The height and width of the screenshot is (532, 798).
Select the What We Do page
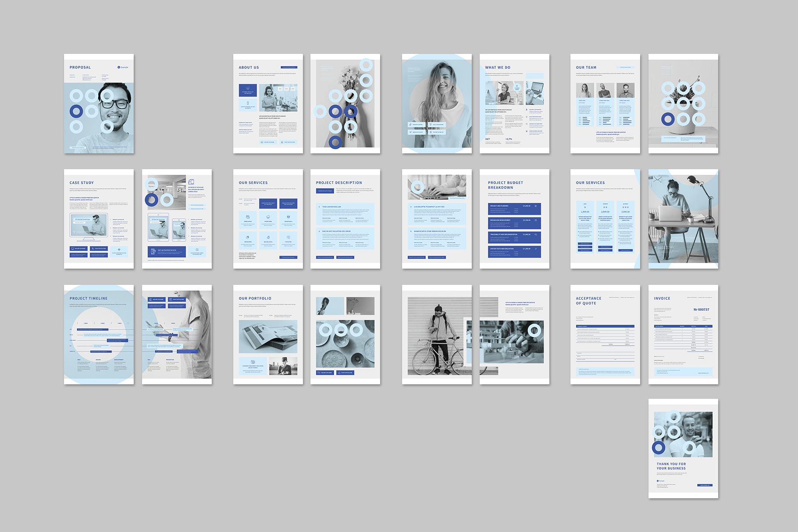pos(514,104)
